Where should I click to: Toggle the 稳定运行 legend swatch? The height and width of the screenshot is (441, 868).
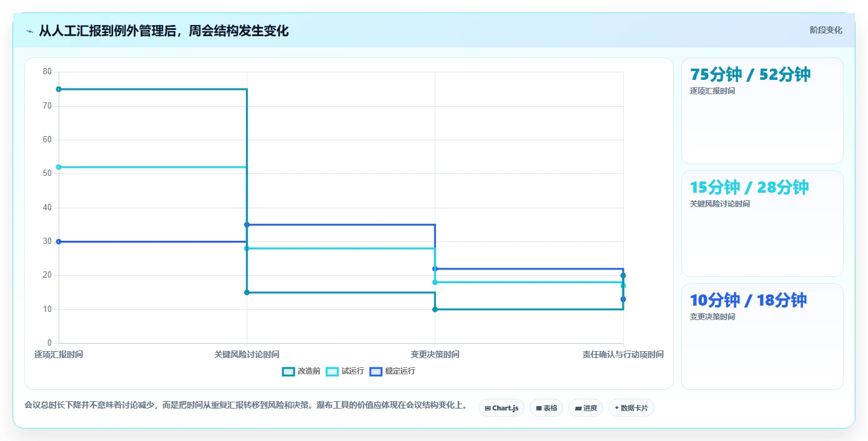pos(376,371)
